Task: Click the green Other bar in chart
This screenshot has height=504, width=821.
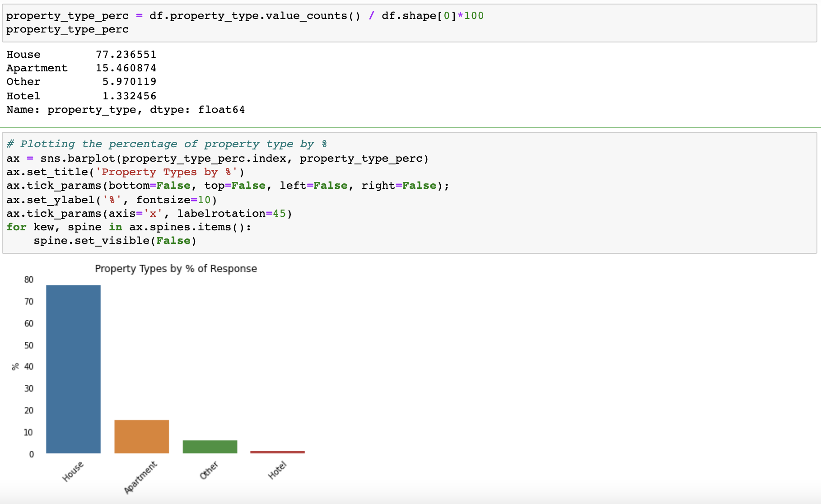Action: point(210,447)
